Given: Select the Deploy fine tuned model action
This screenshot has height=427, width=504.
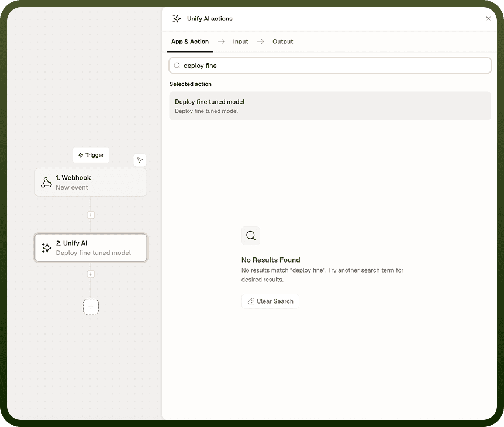Looking at the screenshot, I should click(330, 106).
